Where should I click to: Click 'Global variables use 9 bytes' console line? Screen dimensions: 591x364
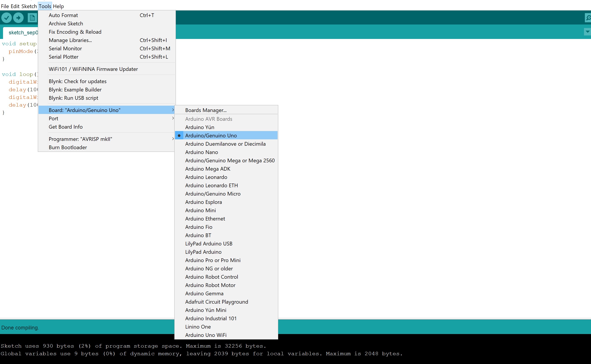pyautogui.click(x=201, y=354)
